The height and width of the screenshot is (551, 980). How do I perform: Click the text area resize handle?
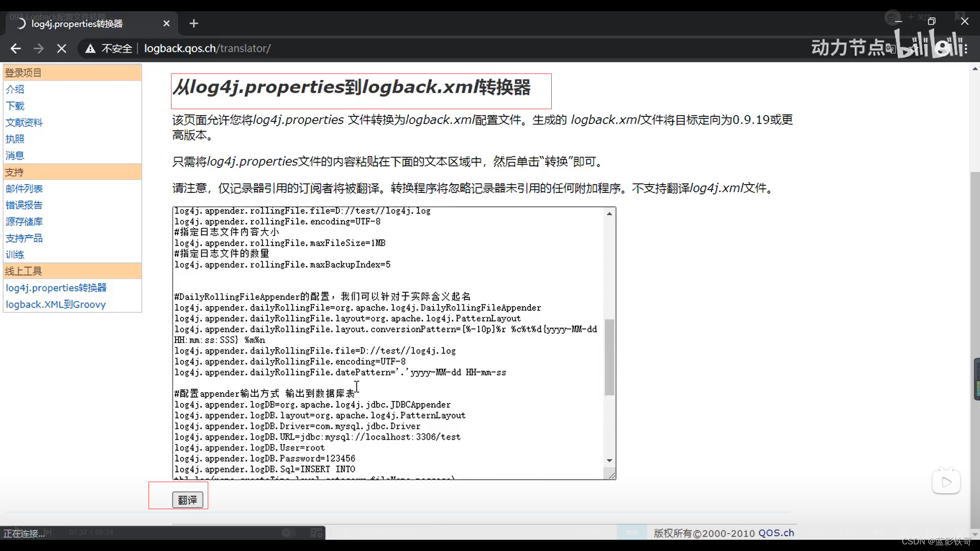pyautogui.click(x=611, y=475)
